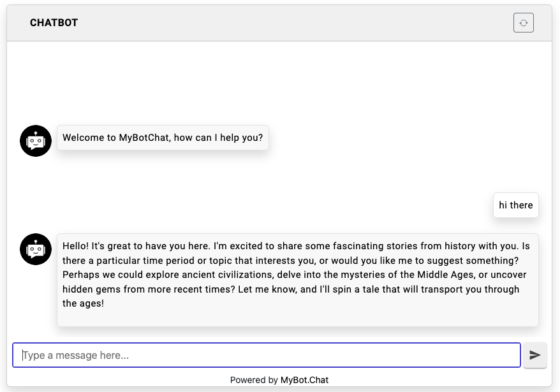The height and width of the screenshot is (392, 560).
Task: Click the word 'Hello!' in the bot reply
Action: [x=76, y=246]
